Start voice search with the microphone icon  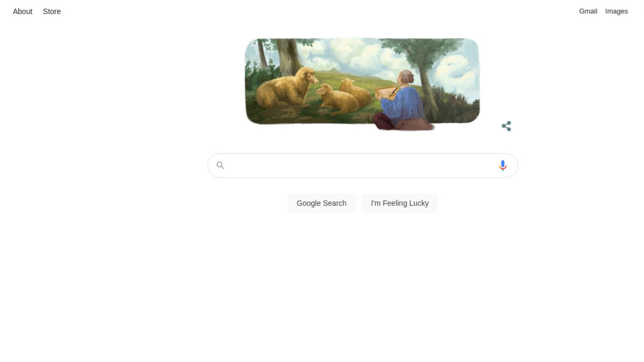(x=503, y=165)
